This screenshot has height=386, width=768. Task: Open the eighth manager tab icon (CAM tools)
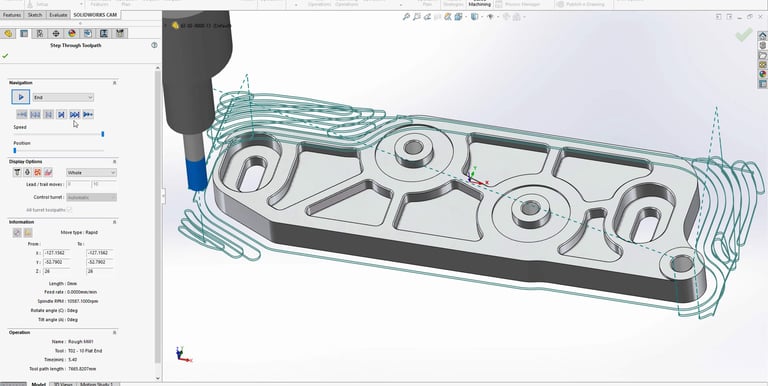(x=120, y=33)
